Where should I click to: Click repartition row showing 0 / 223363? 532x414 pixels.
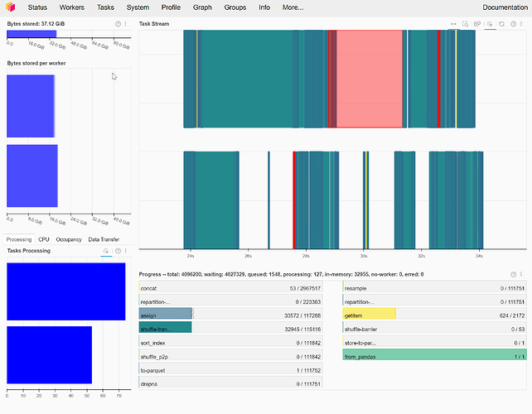pyautogui.click(x=230, y=301)
